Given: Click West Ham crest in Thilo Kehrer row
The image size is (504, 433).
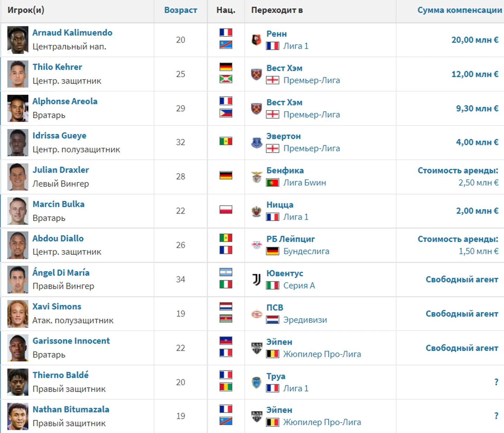Looking at the screenshot, I should (256, 74).
